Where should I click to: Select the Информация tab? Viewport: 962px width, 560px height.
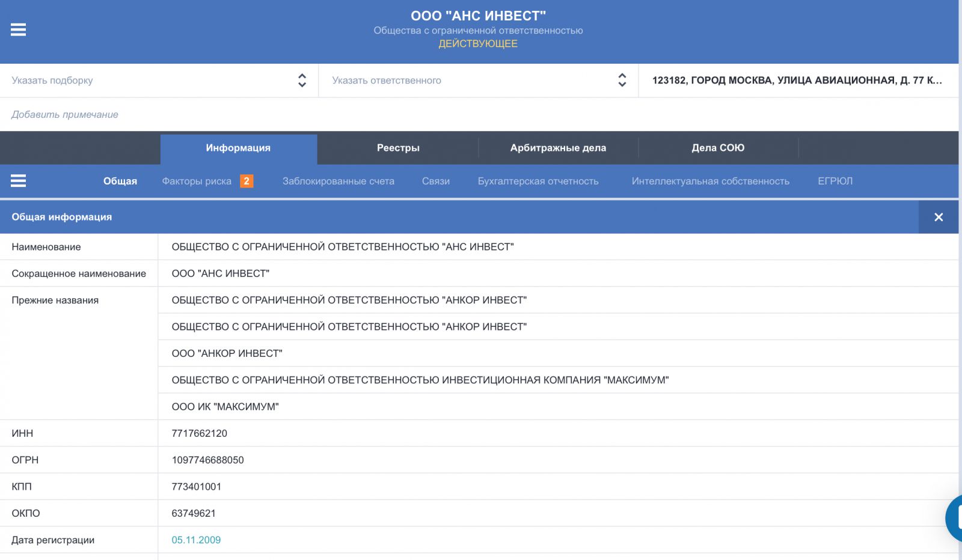coord(238,148)
